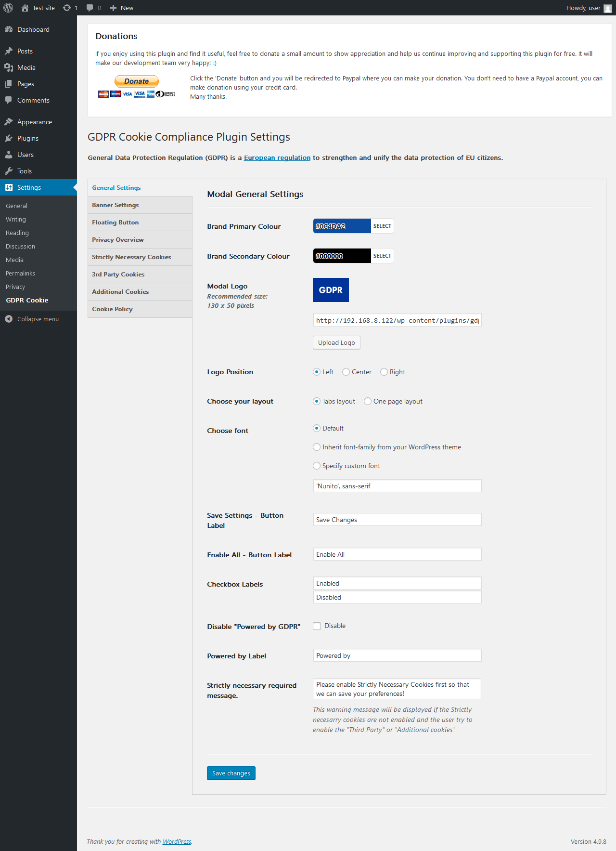Viewport: 616px width, 851px height.
Task: Choose Tabs layout option
Action: pos(317,401)
